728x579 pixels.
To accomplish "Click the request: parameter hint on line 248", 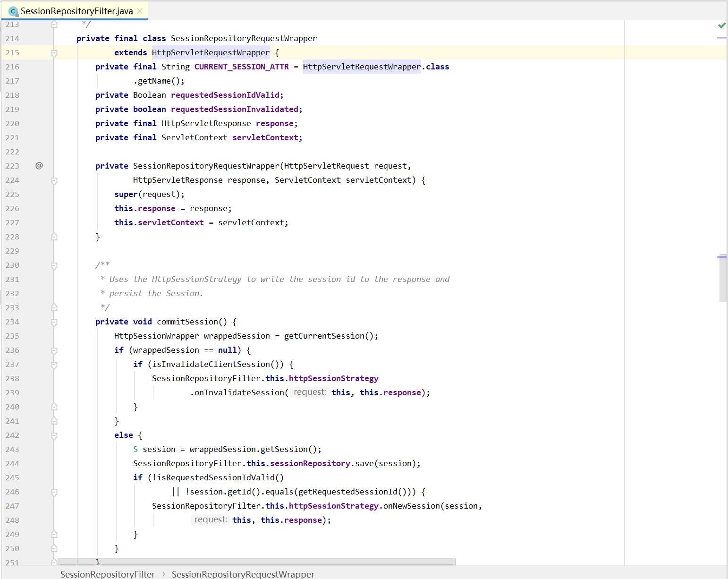I will [x=211, y=519].
